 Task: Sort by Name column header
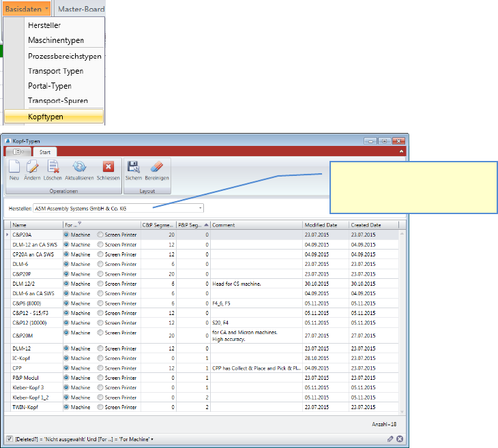coord(37,225)
